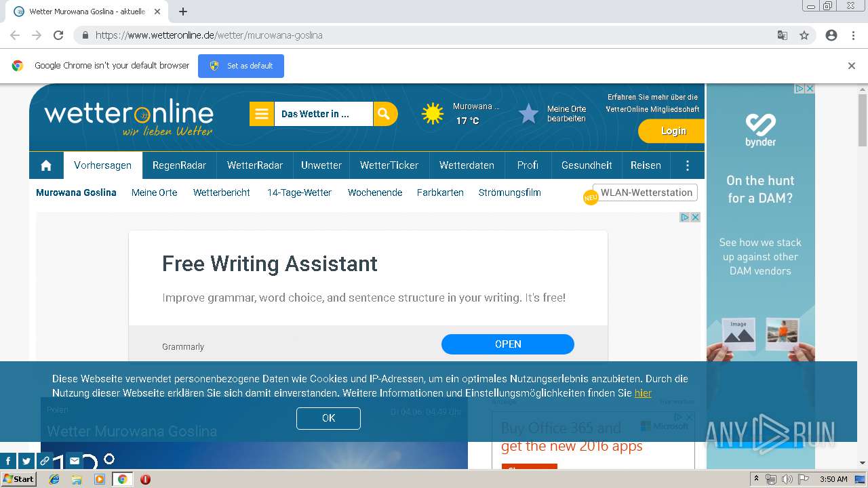Go back using the browser back arrow

15,35
